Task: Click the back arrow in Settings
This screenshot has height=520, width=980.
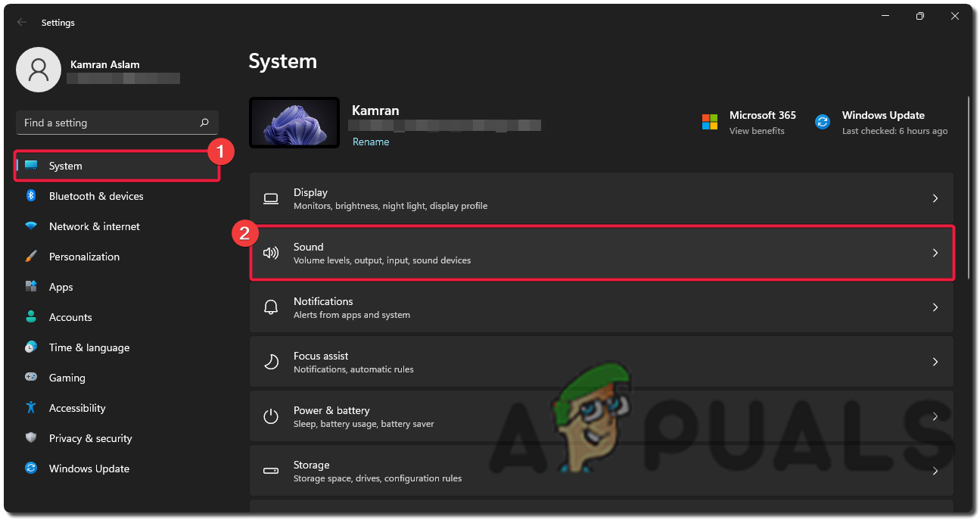Action: pos(22,23)
